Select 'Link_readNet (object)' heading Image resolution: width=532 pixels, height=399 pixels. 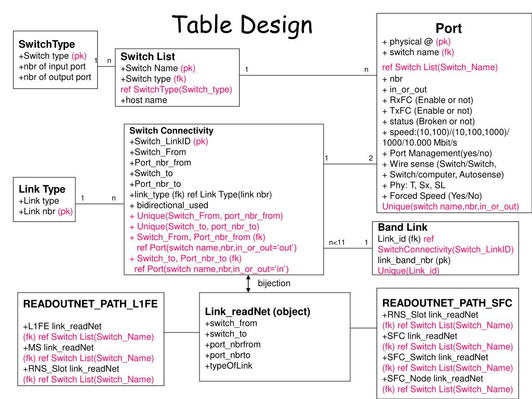(258, 312)
